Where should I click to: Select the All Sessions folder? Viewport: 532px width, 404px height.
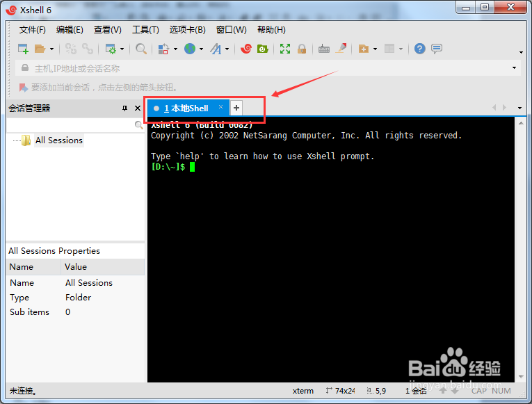pos(59,140)
